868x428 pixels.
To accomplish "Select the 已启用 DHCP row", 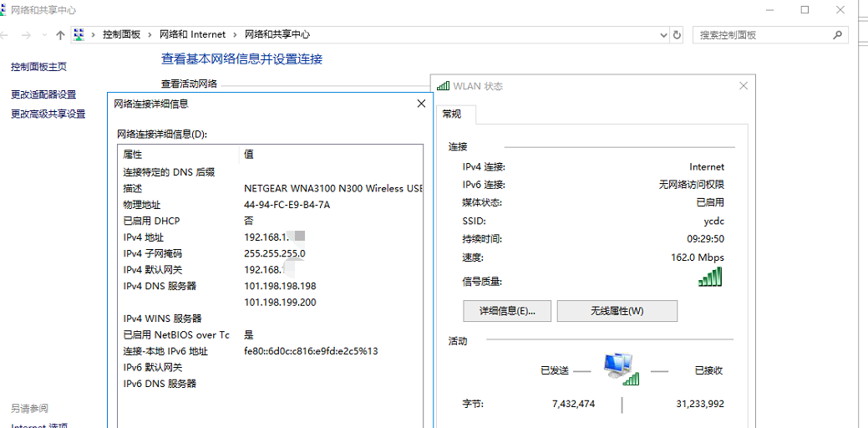I will click(271, 221).
